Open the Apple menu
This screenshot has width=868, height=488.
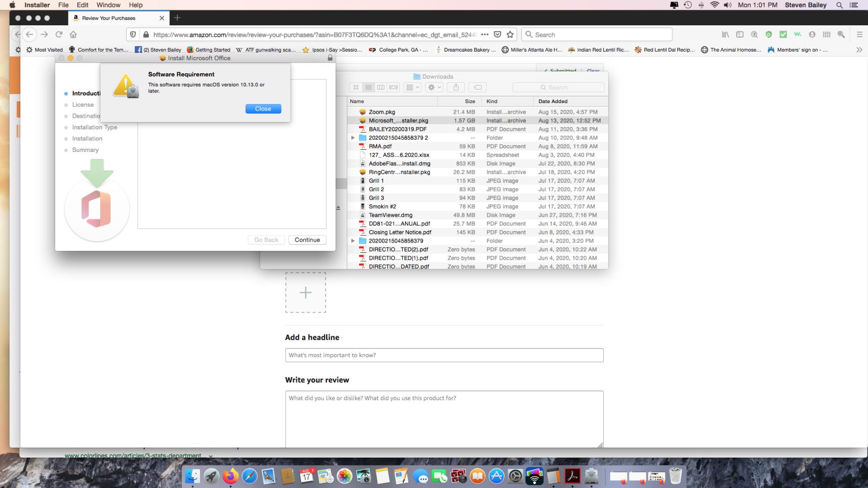tap(12, 5)
